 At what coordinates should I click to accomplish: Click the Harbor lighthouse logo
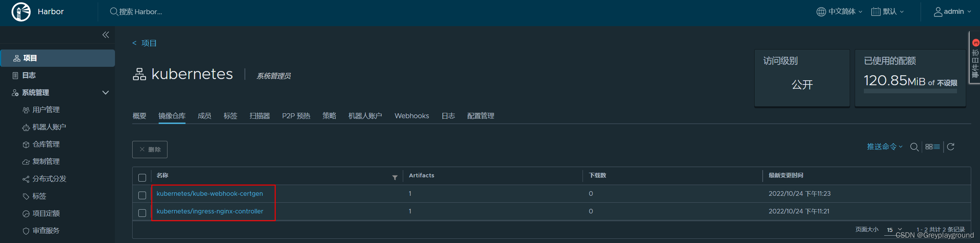21,12
